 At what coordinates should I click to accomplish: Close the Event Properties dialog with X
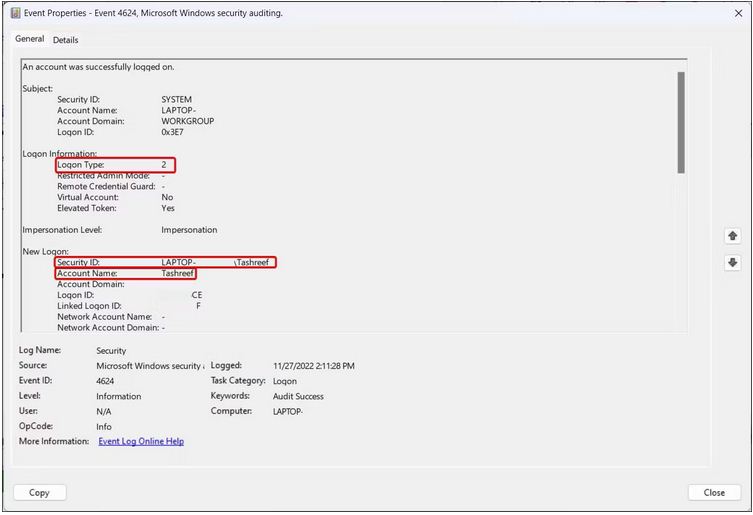(739, 13)
